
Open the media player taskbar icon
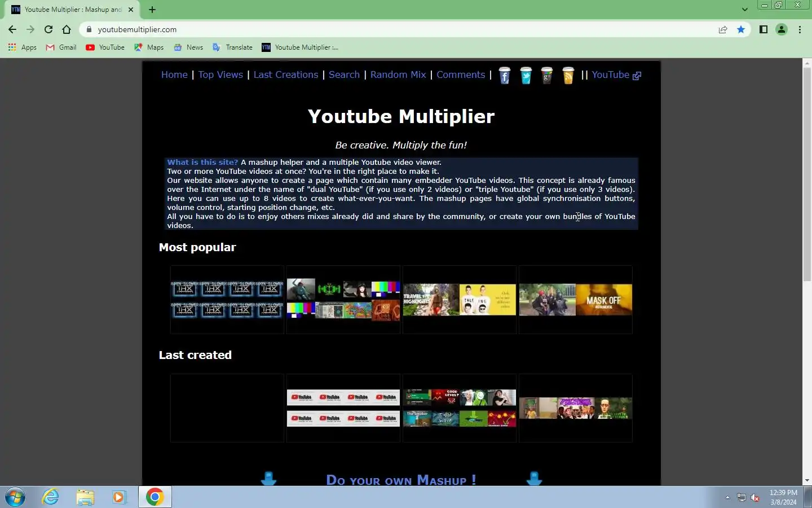(118, 497)
